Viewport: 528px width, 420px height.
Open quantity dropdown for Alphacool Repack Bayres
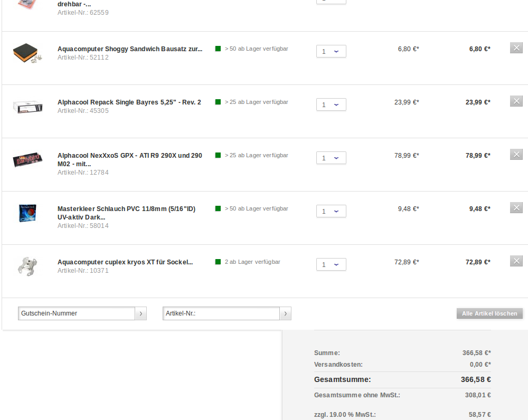[331, 104]
